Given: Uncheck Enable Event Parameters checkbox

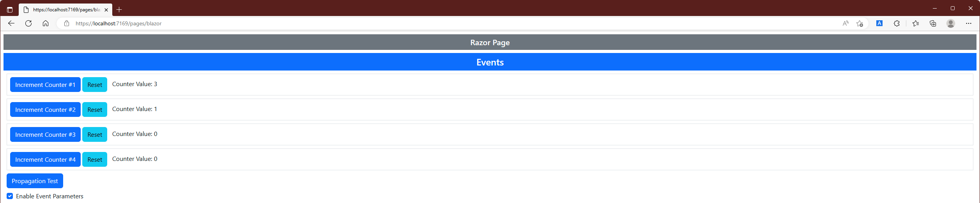Looking at the screenshot, I should click(10, 196).
